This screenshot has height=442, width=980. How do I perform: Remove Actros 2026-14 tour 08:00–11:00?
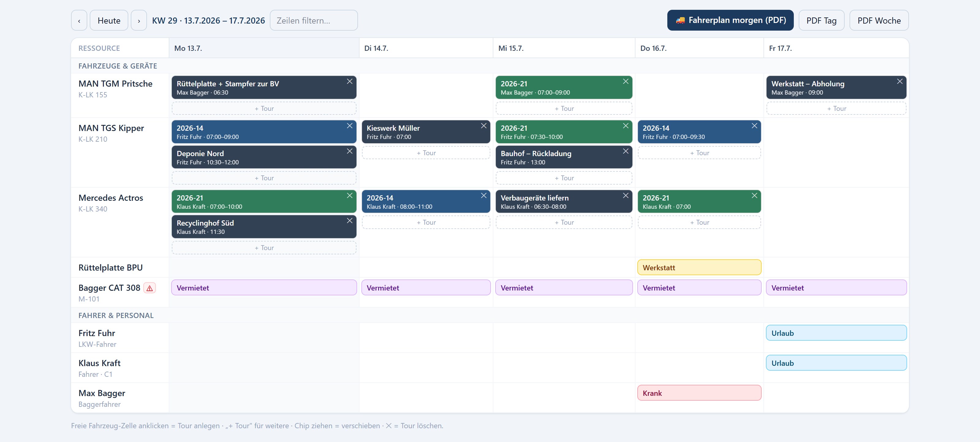[x=484, y=196]
